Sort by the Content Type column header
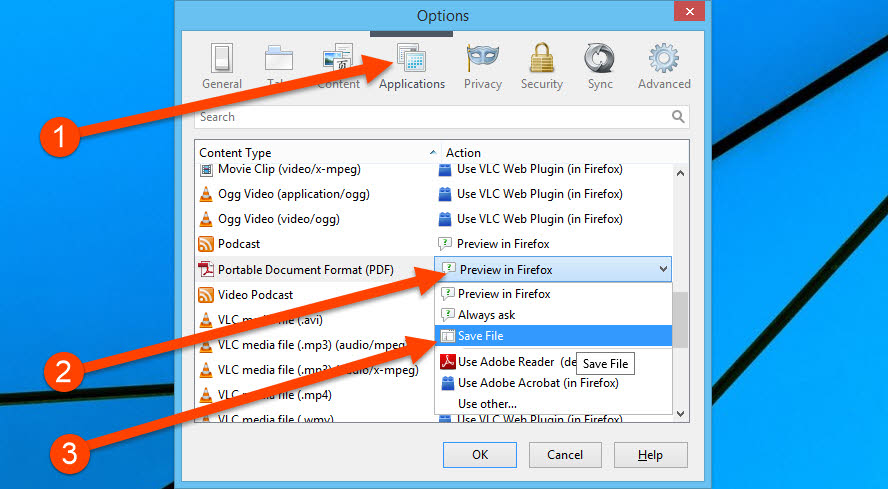The height and width of the screenshot is (489, 888). tap(317, 152)
